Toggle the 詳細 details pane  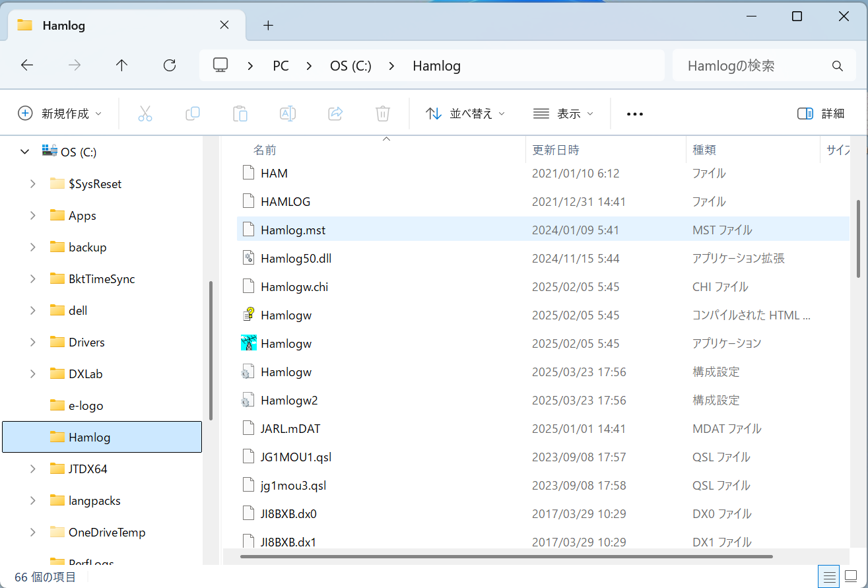pyautogui.click(x=820, y=114)
